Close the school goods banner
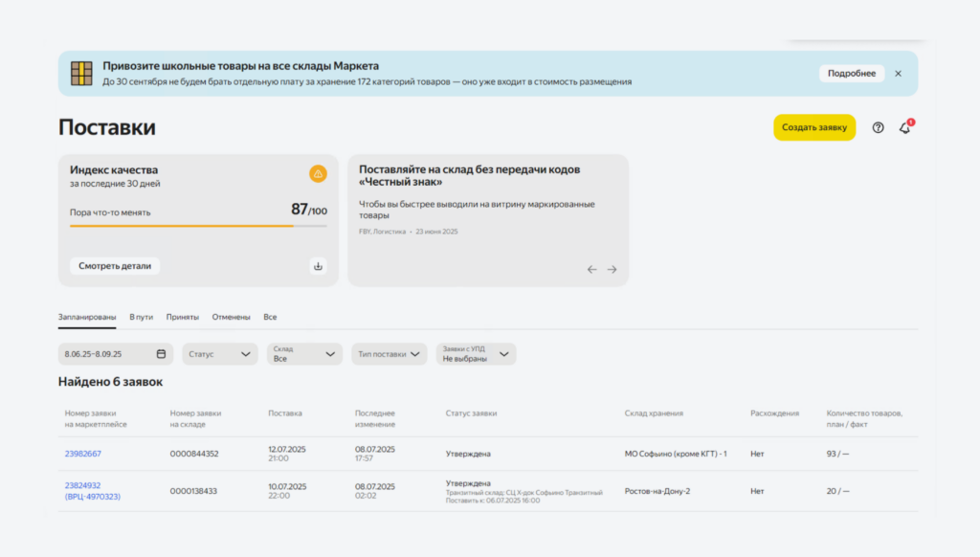This screenshot has height=557, width=980. click(x=898, y=74)
